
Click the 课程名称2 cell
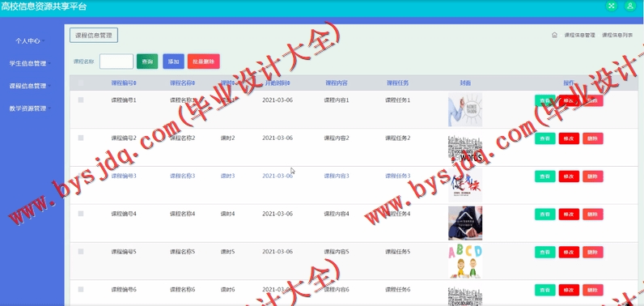[x=182, y=138]
